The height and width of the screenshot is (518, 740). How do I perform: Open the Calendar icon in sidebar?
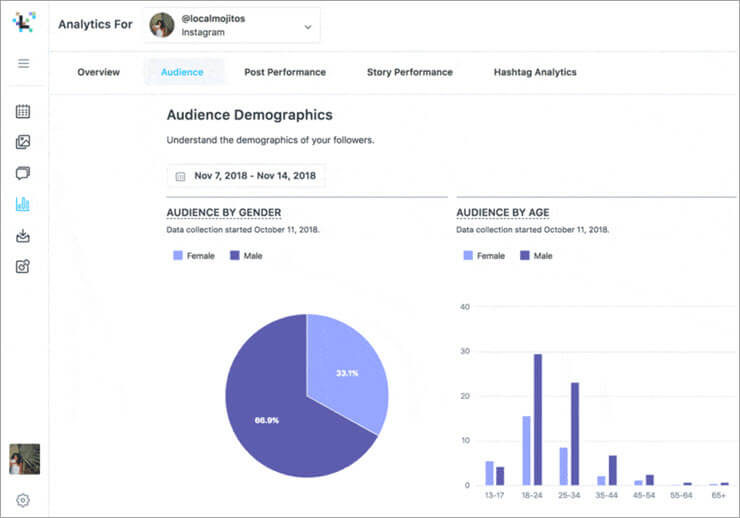tap(23, 111)
